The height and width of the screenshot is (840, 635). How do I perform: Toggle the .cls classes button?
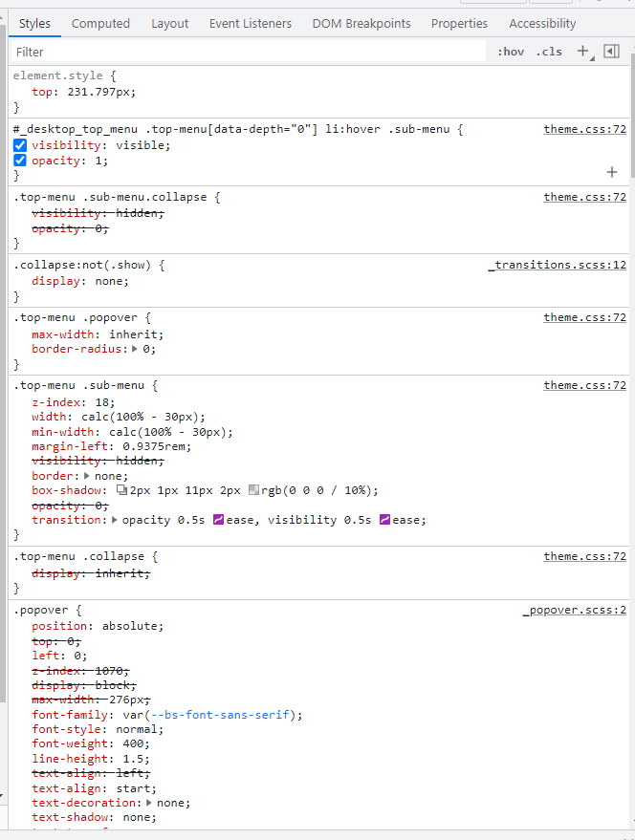pos(549,52)
